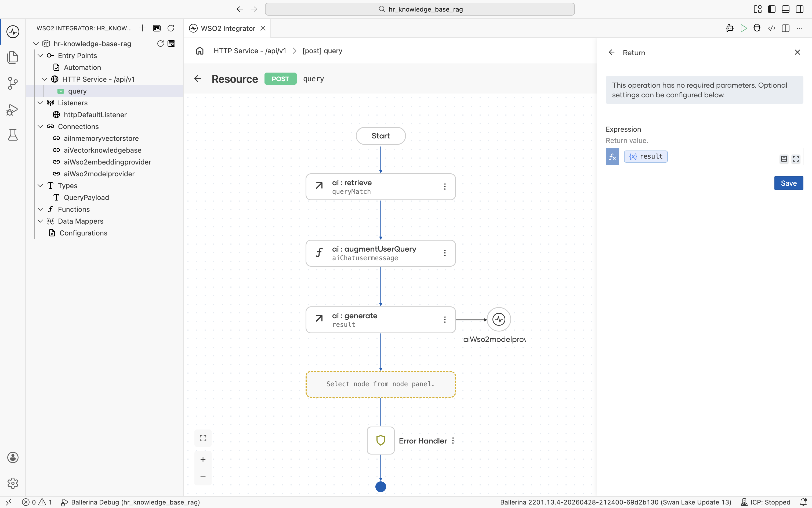The height and width of the screenshot is (508, 812).
Task: Click the fit-to-screen icon on canvas
Action: click(203, 438)
